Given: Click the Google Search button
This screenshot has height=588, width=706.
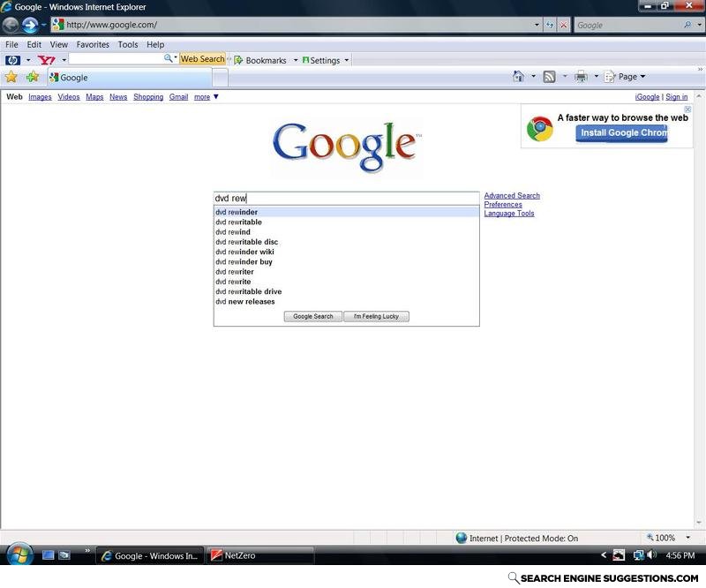Looking at the screenshot, I should point(313,316).
